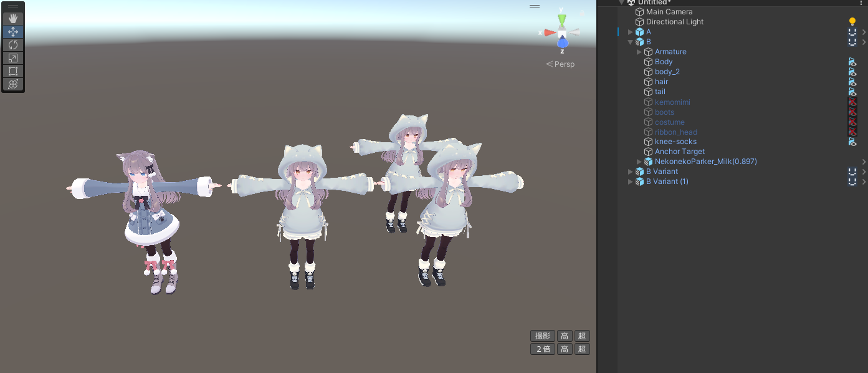Click the 撮影 capture button
The image size is (868, 373).
click(542, 336)
